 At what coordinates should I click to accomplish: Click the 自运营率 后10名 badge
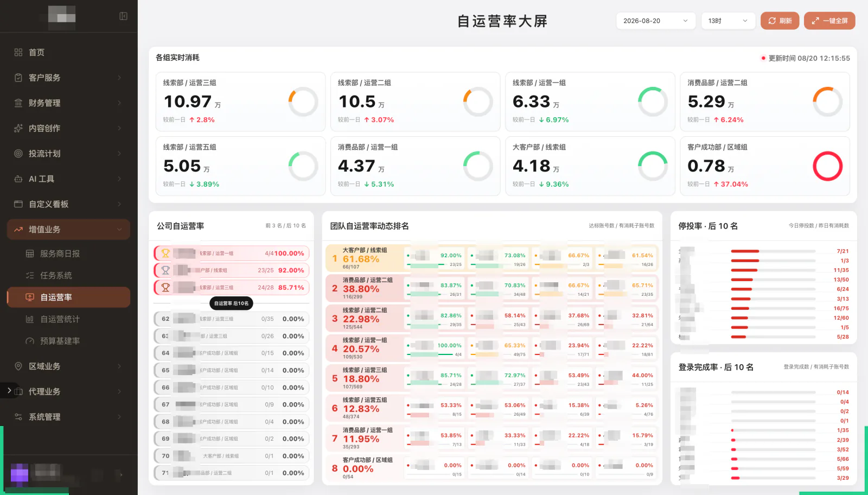(x=231, y=303)
